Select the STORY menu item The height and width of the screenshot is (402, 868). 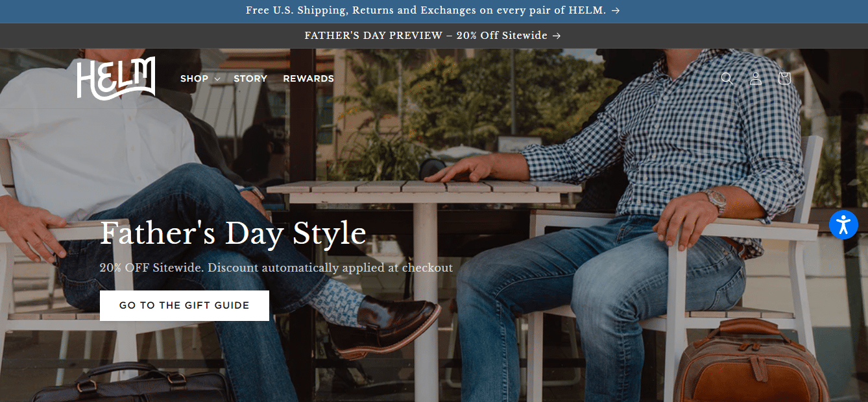click(x=250, y=78)
